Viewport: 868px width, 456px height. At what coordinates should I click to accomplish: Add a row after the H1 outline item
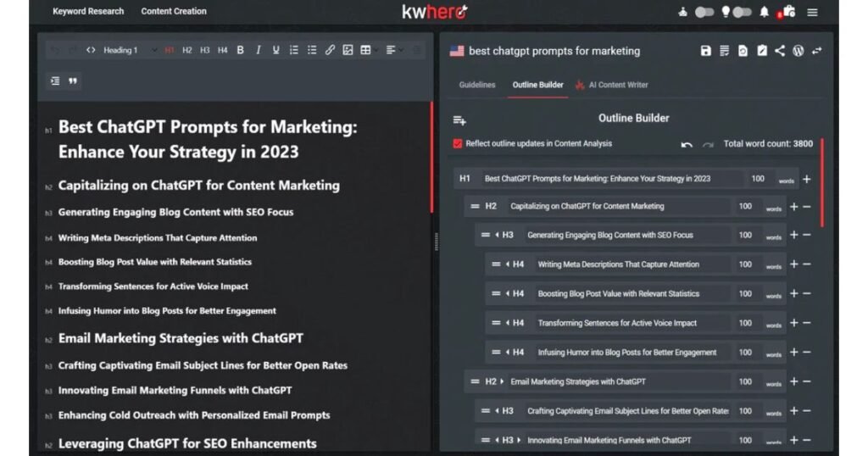[807, 179]
